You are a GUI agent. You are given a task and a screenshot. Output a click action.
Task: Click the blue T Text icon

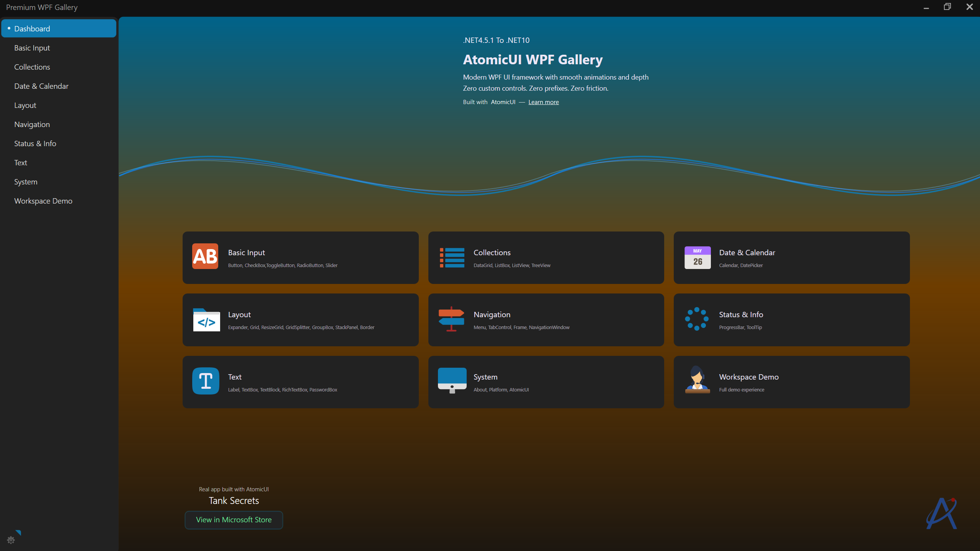point(206,381)
